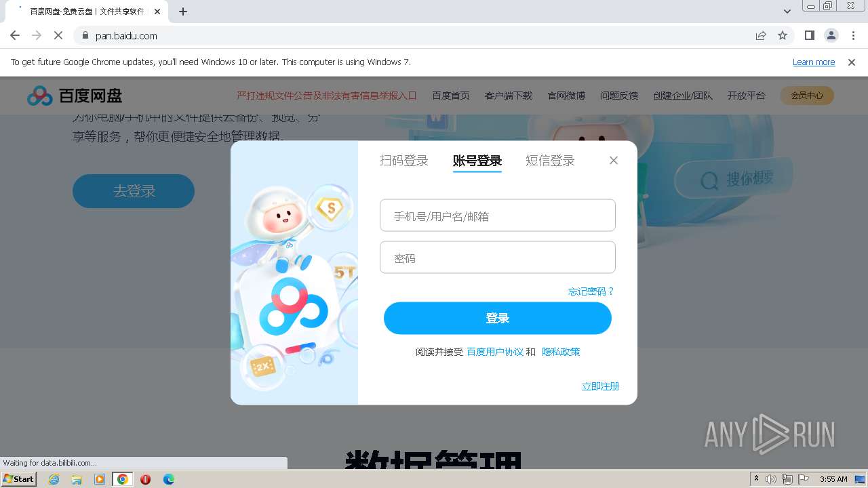This screenshot has width=868, height=488.
Task: Click the share page icon
Action: click(761, 35)
